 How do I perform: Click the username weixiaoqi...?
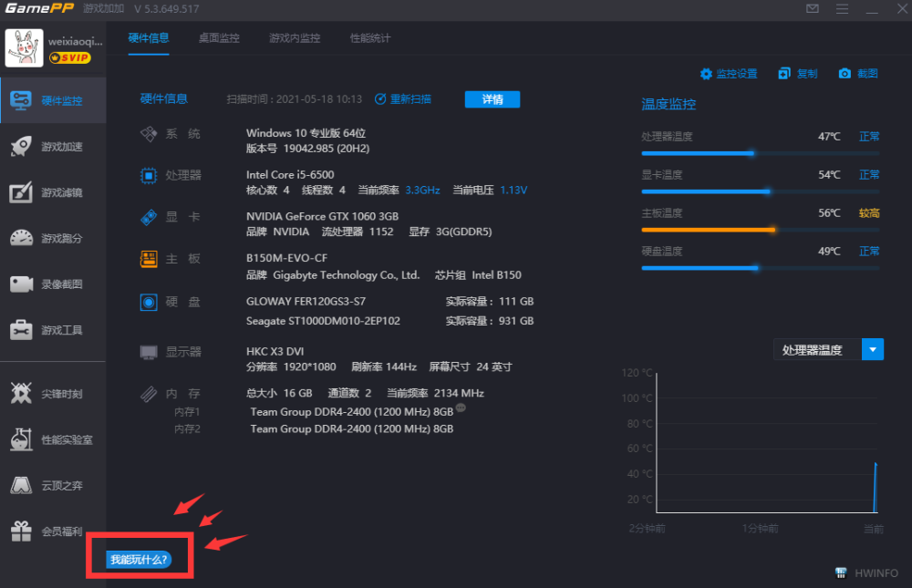pyautogui.click(x=76, y=41)
